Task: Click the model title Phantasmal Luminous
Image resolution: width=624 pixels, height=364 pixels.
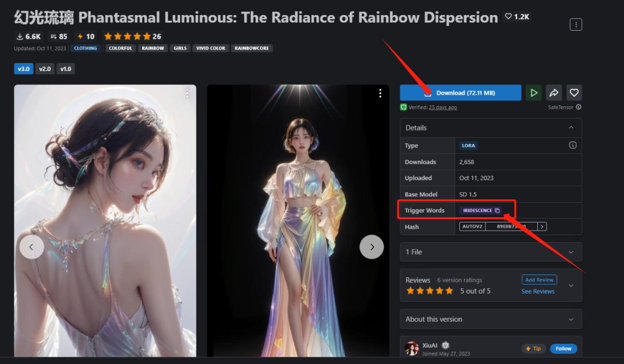Action: [256, 17]
